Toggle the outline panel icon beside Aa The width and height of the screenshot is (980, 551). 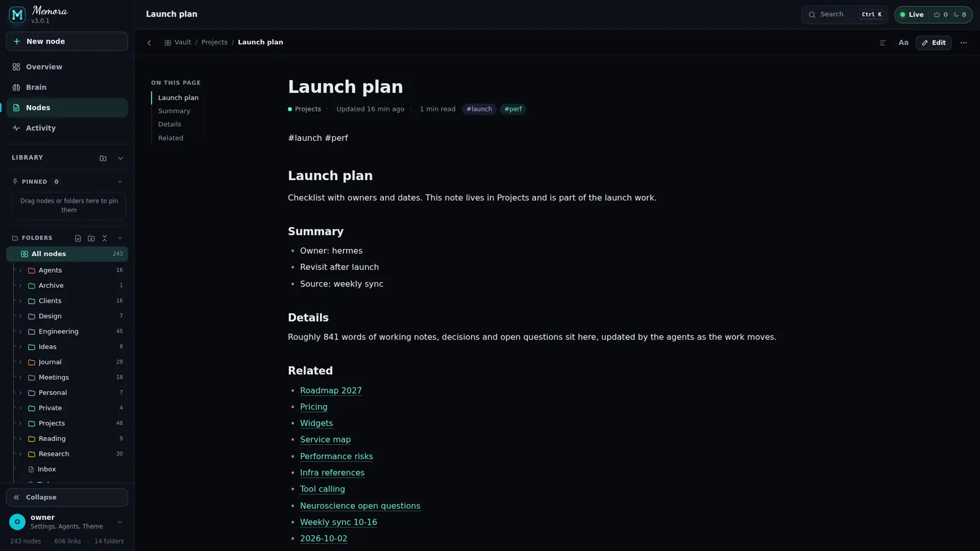pyautogui.click(x=883, y=43)
